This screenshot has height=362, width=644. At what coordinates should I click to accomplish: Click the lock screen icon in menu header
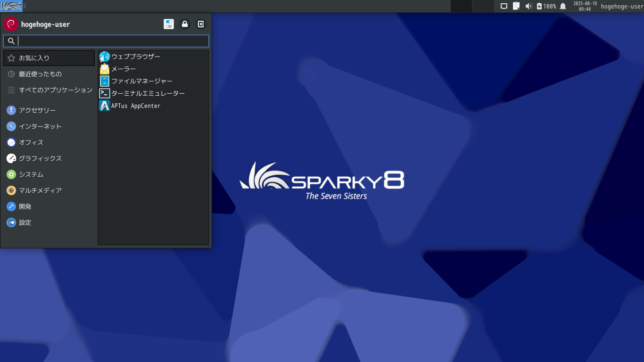185,24
